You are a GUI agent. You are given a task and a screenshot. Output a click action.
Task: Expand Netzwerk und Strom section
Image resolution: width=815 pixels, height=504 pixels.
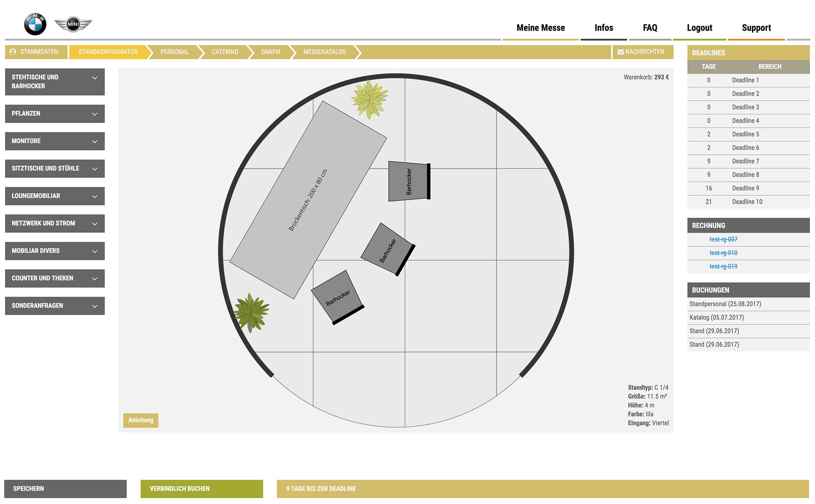55,223
